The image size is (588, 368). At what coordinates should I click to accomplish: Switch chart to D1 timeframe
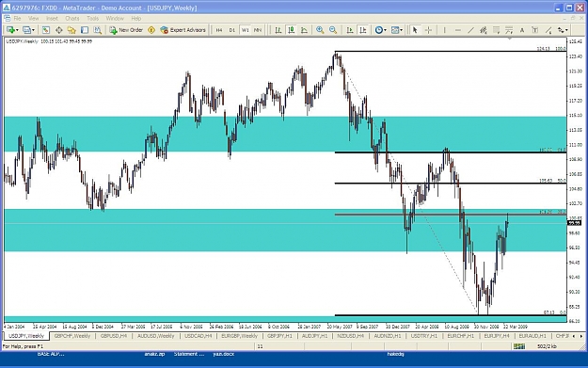[x=232, y=30]
